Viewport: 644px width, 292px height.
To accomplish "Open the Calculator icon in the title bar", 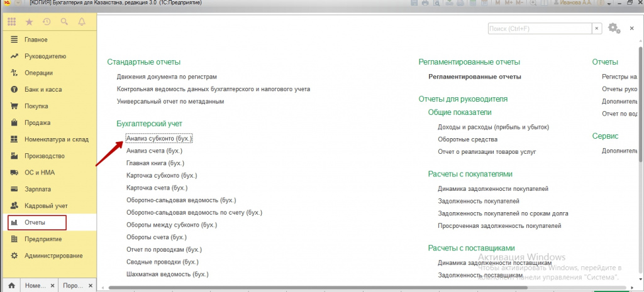I will click(x=472, y=3).
